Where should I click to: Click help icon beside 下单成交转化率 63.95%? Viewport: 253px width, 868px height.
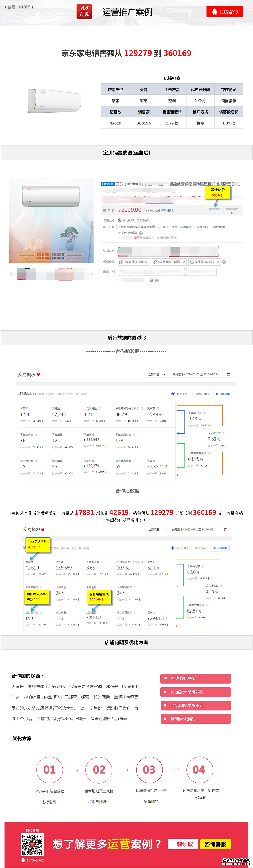(209, 453)
